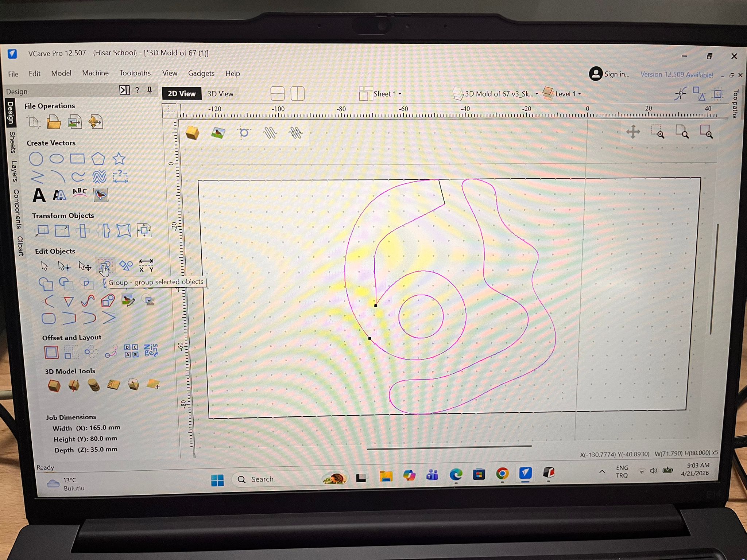
Task: Click the Pan view cross-arrows icon
Action: click(633, 132)
